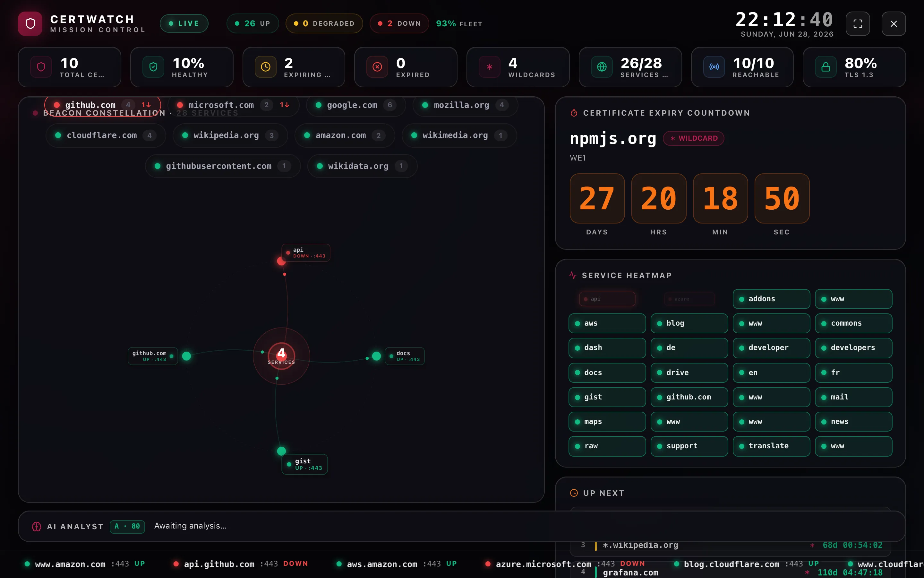Viewport: 924px width, 578px height.
Task: Click the github.com UP :443 constellation label
Action: pos(153,356)
